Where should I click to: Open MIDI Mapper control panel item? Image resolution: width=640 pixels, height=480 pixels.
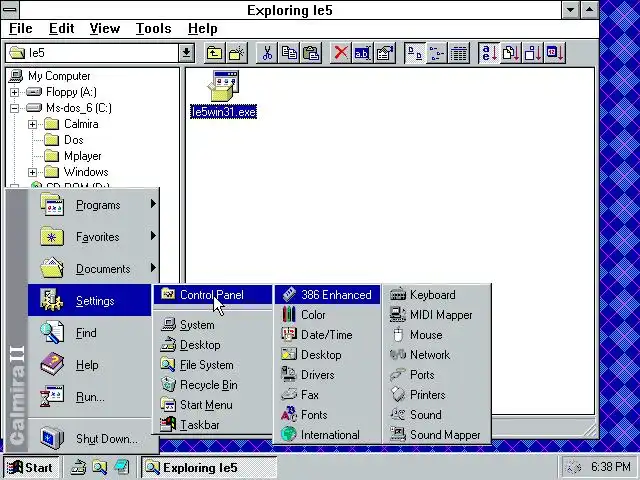[x=437, y=315]
